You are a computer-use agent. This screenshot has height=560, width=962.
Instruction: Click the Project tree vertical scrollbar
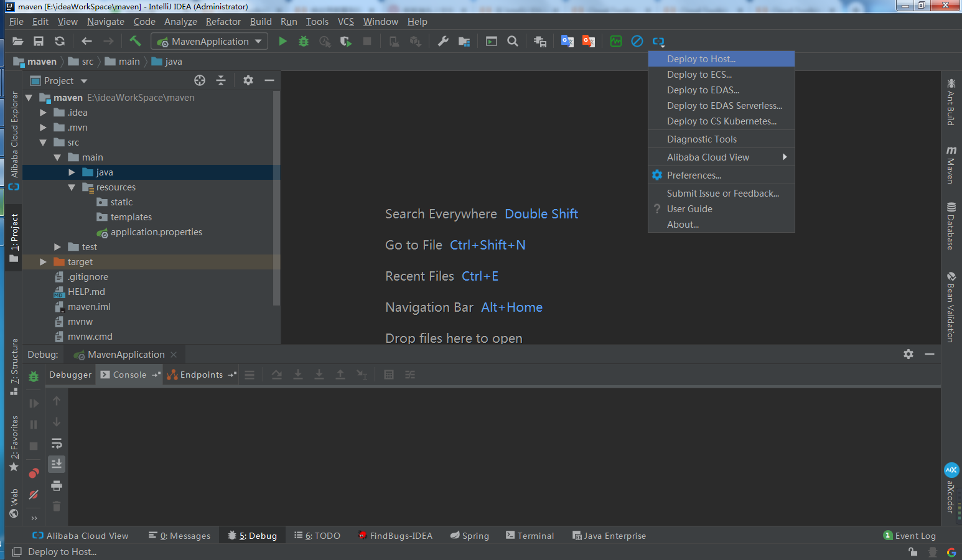point(276,198)
